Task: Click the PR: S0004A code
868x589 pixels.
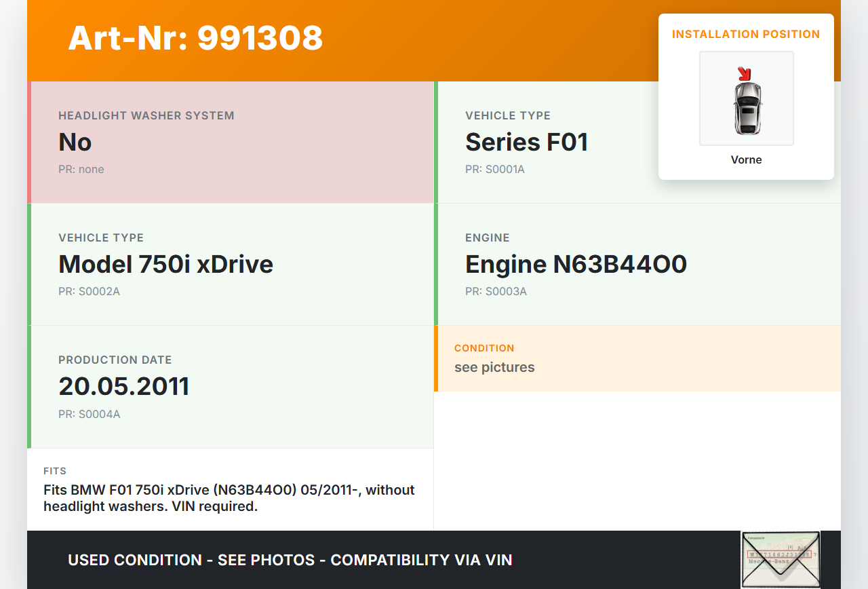Action: click(89, 414)
